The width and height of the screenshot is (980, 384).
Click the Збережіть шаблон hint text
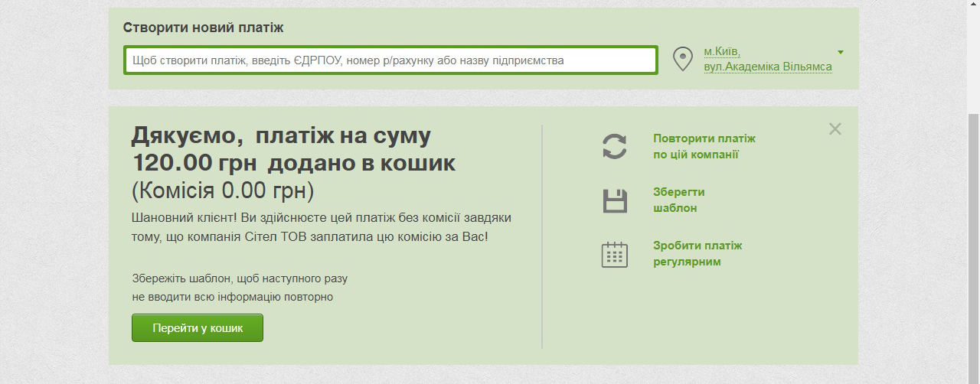click(x=240, y=288)
